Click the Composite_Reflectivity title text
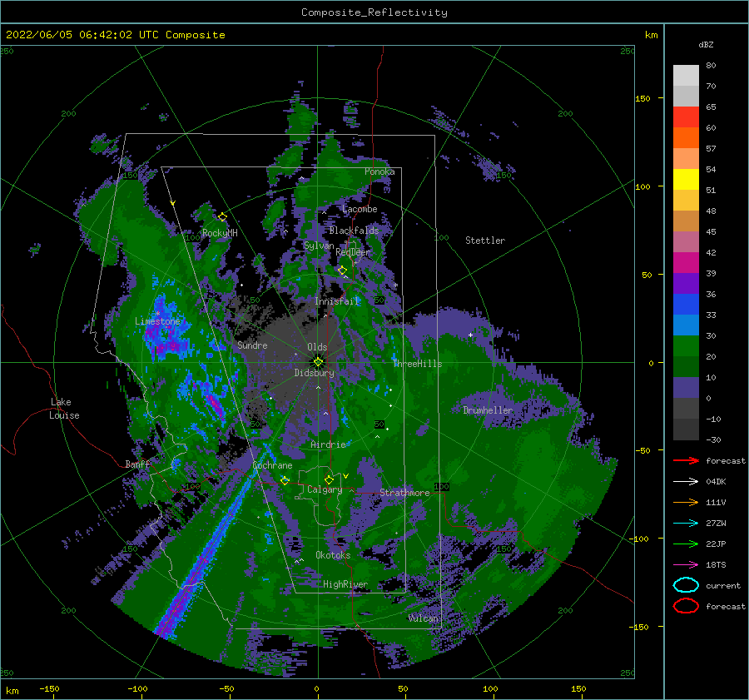749x700 pixels. tap(374, 12)
